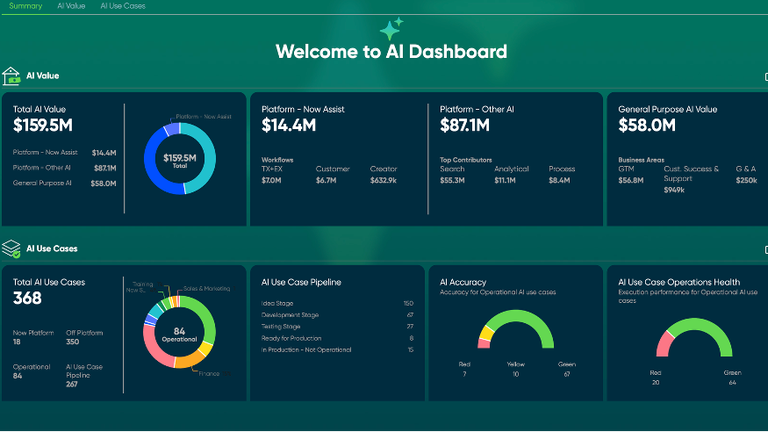The width and height of the screenshot is (768, 432).
Task: Click the Yellow 10 legend in AI Accuracy
Action: (515, 369)
